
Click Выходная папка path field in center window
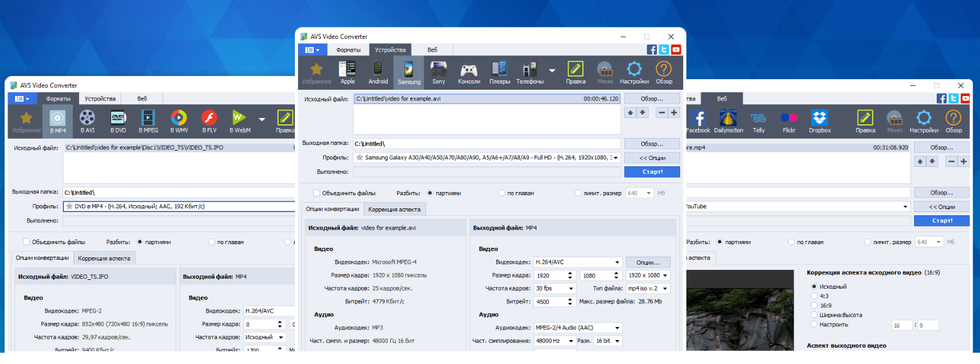pyautogui.click(x=487, y=143)
